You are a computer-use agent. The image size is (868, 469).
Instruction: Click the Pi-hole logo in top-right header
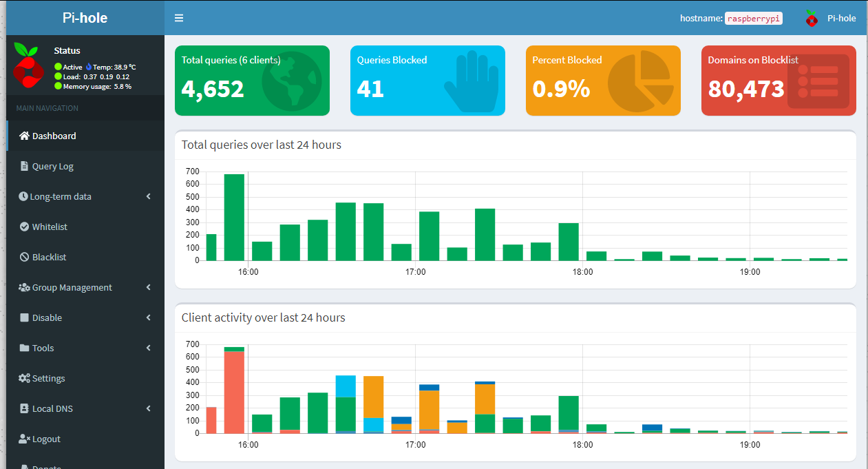(812, 19)
